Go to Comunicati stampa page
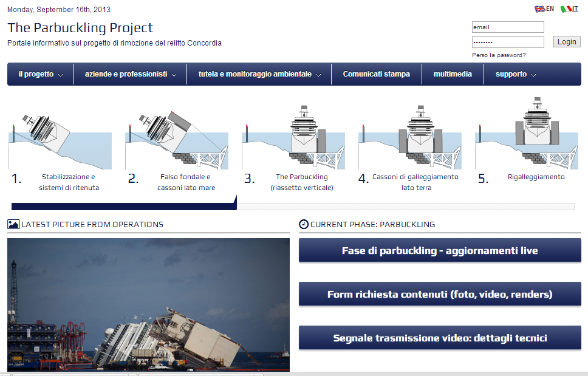 [376, 74]
